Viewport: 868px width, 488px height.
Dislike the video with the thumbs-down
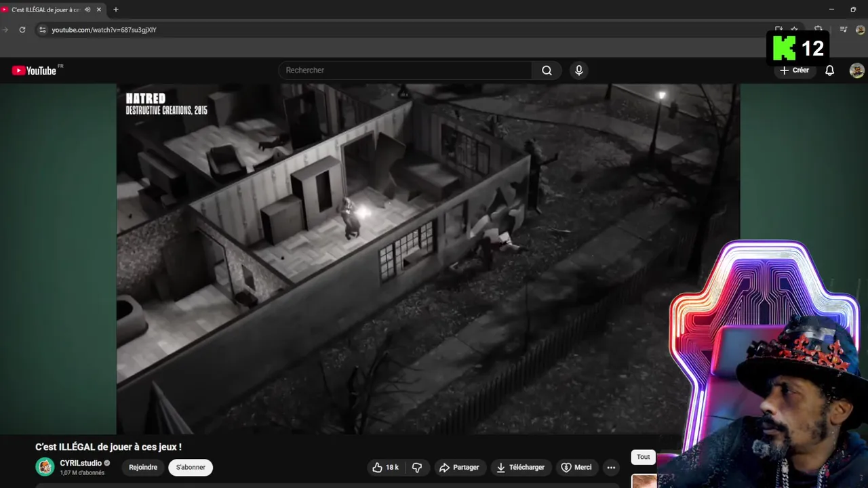coord(417,468)
